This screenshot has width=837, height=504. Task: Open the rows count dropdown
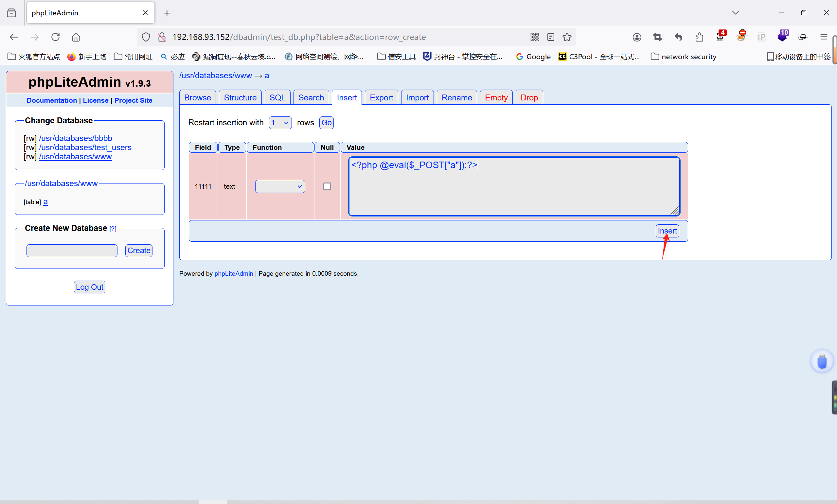[x=280, y=123]
